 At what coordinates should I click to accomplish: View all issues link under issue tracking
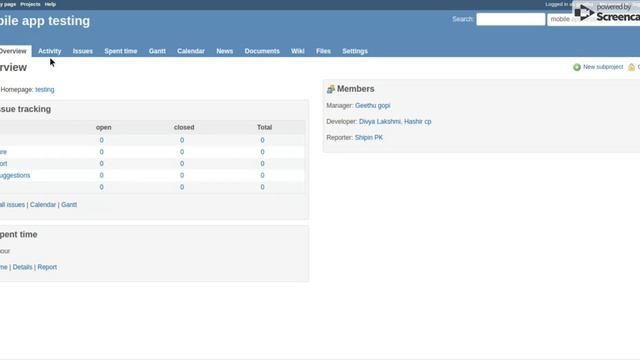(x=12, y=205)
